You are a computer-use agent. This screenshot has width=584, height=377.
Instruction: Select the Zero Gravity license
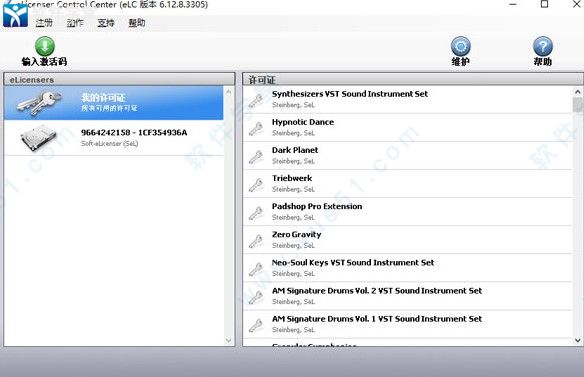click(x=407, y=240)
